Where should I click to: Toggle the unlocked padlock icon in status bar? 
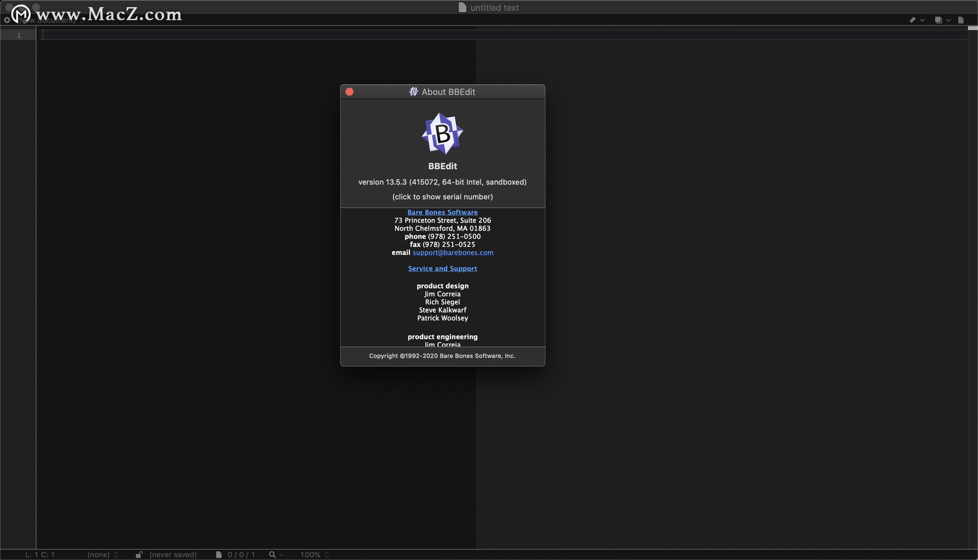[x=139, y=554]
